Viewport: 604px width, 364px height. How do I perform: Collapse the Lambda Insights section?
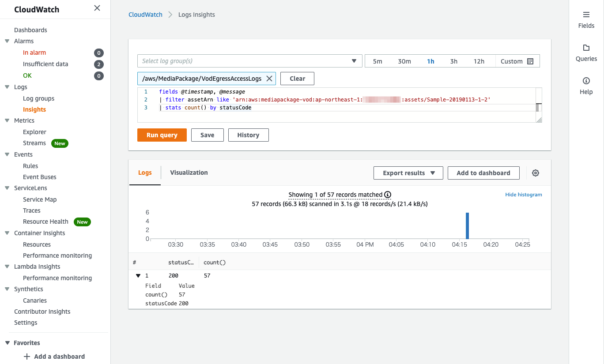tap(7, 266)
